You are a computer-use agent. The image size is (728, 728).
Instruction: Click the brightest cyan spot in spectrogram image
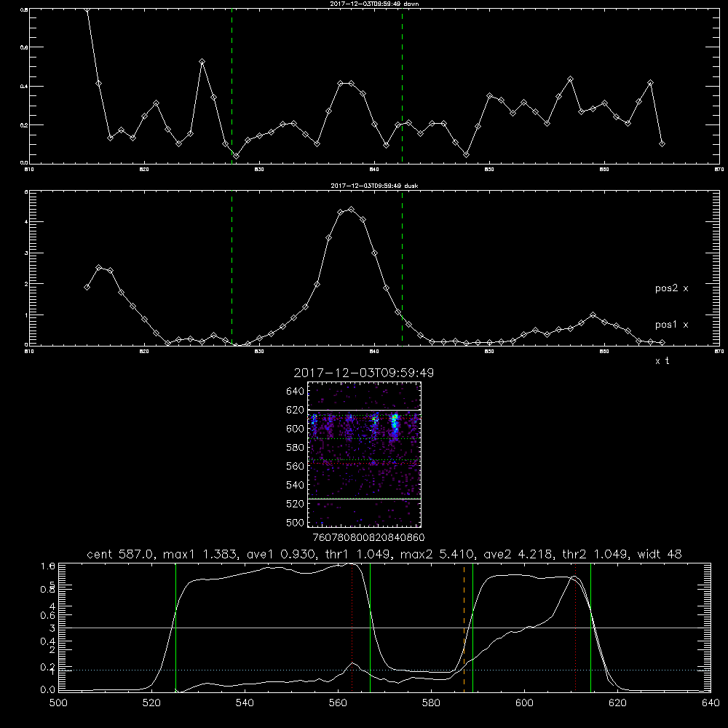pyautogui.click(x=395, y=422)
